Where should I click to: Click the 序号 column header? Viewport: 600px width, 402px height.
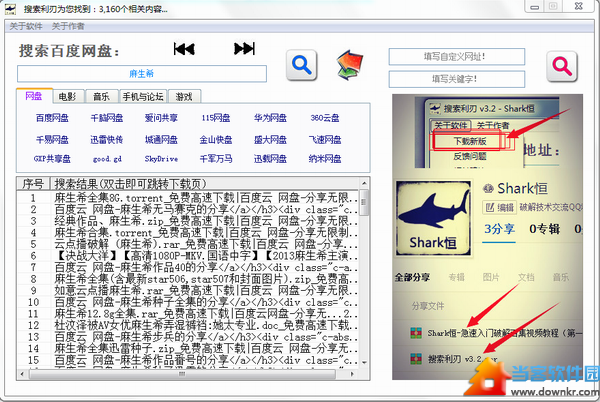point(33,184)
